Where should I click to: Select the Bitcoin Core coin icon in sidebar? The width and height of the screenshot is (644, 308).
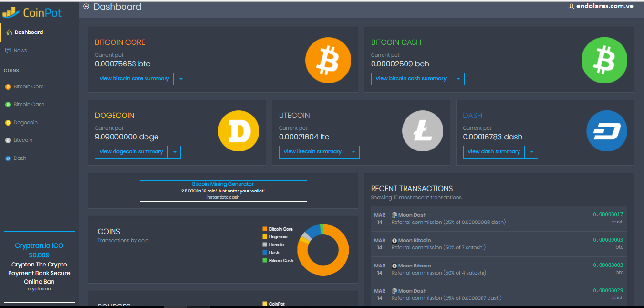coord(8,86)
